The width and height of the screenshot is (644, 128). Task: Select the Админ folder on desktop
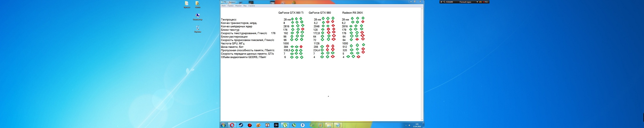point(197,4)
